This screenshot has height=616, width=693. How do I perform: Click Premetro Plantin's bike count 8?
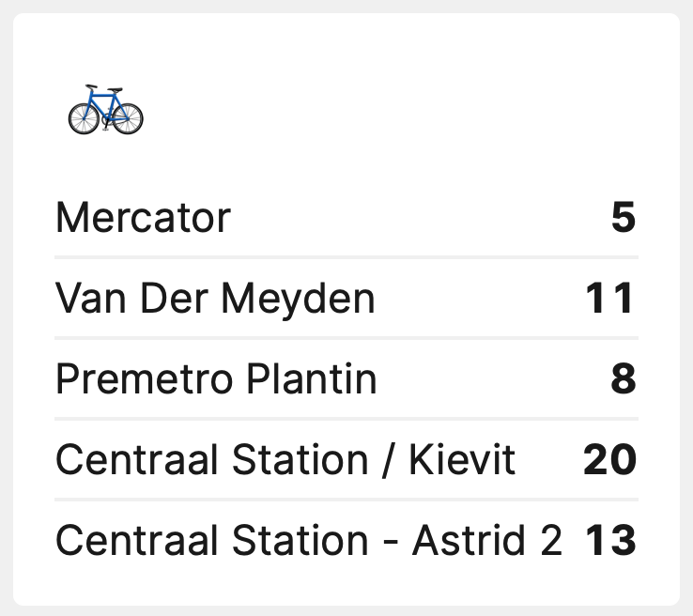(624, 380)
